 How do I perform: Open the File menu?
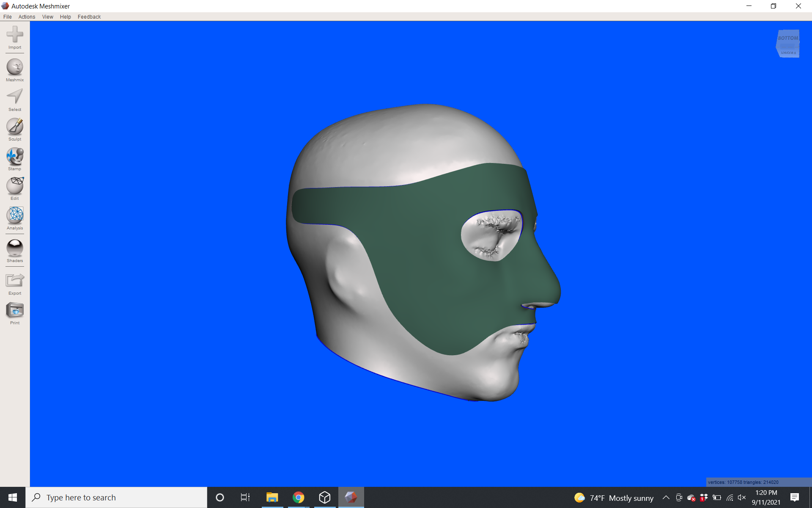(x=7, y=17)
